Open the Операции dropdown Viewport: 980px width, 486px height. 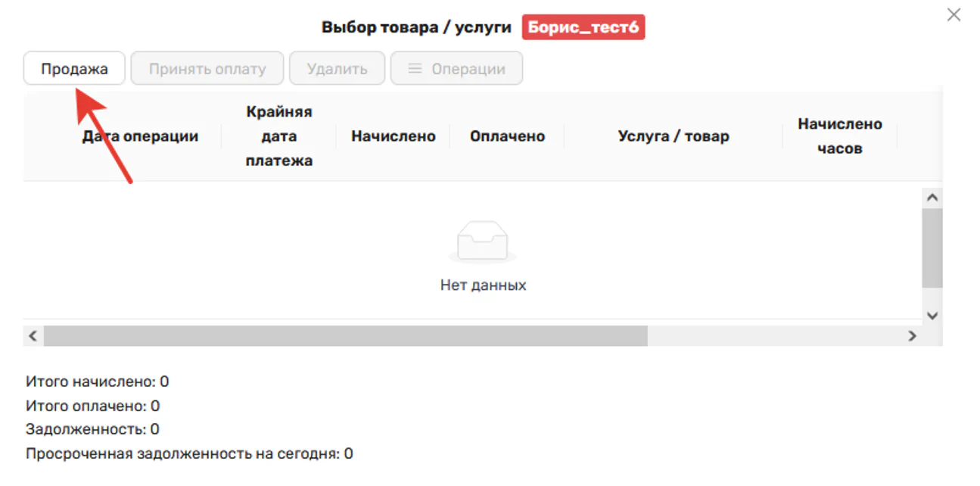point(456,67)
